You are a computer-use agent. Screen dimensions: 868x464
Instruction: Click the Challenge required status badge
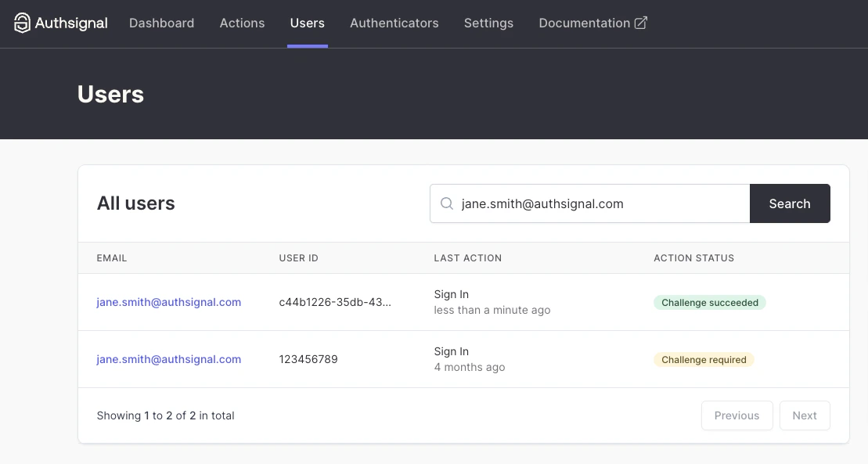click(x=704, y=359)
